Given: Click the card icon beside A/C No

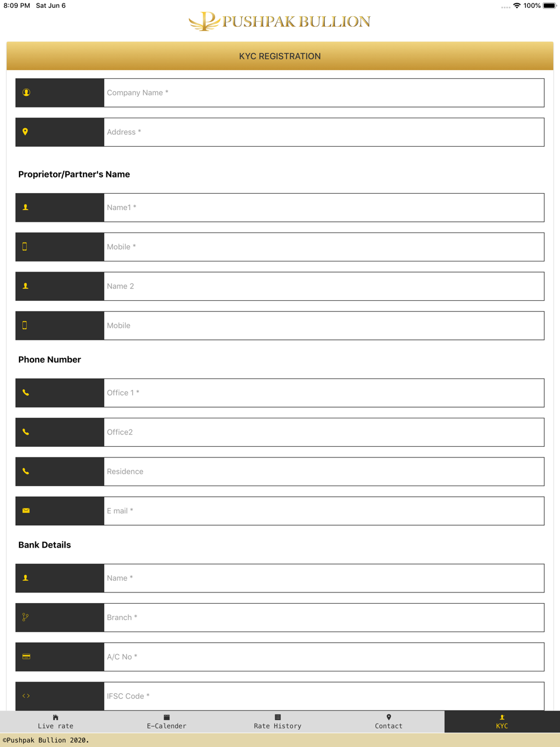Looking at the screenshot, I should pyautogui.click(x=26, y=656).
